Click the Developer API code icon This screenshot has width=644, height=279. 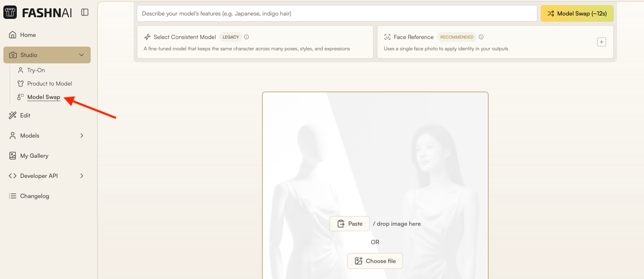coord(13,176)
